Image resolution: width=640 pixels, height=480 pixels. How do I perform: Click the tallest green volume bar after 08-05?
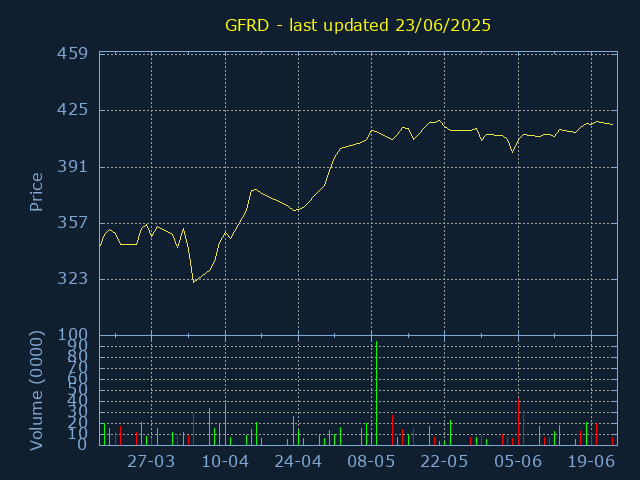tap(376, 393)
